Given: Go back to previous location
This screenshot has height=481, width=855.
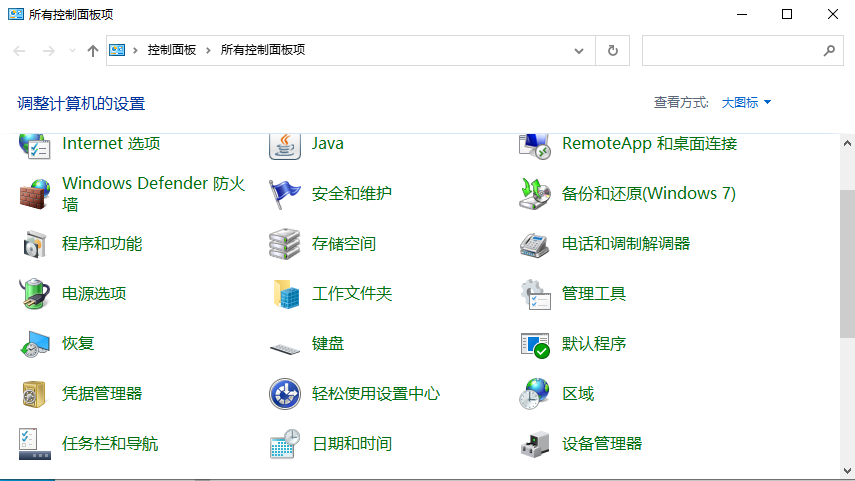Looking at the screenshot, I should 19,51.
